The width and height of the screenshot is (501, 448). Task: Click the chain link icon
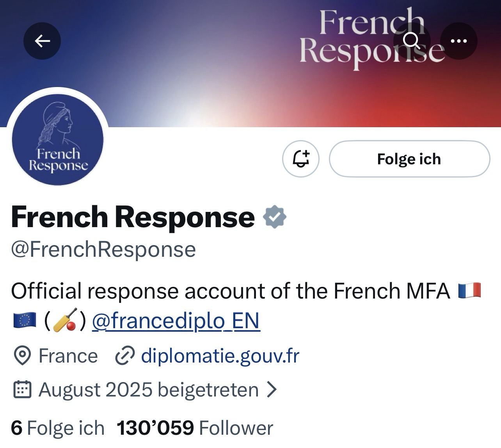pos(125,356)
